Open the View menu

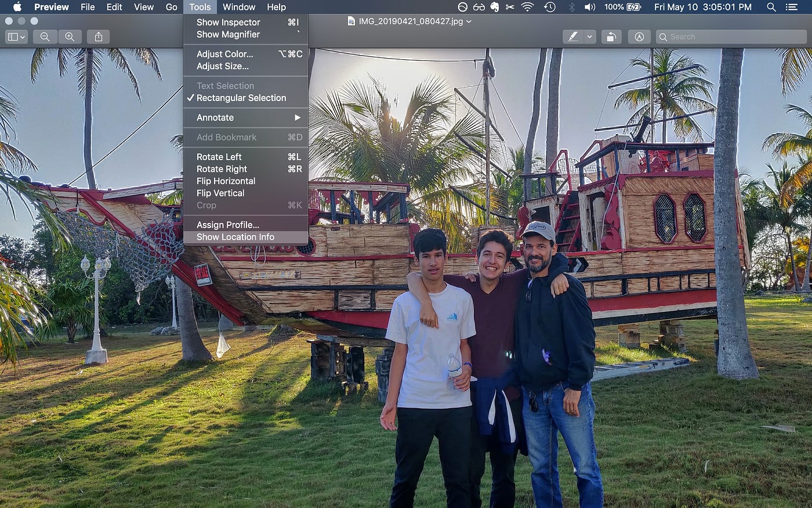(x=143, y=7)
